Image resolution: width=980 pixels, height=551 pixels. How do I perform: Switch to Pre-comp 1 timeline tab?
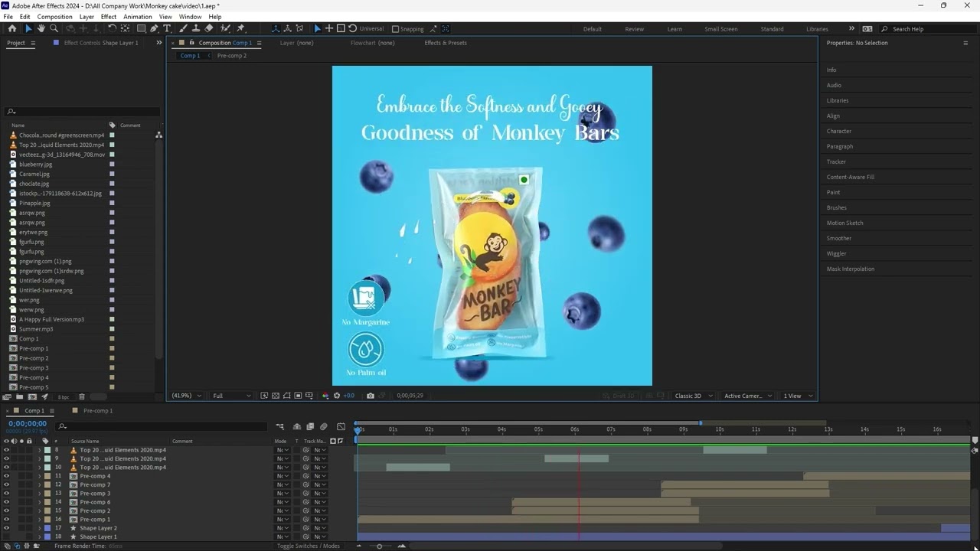click(98, 411)
